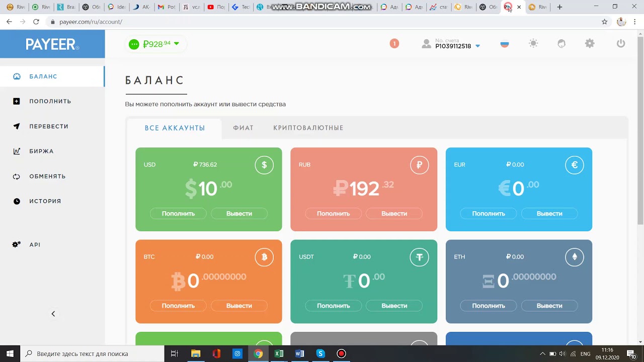Click the PAYEER logo
This screenshot has width=644, height=362.
[x=52, y=44]
